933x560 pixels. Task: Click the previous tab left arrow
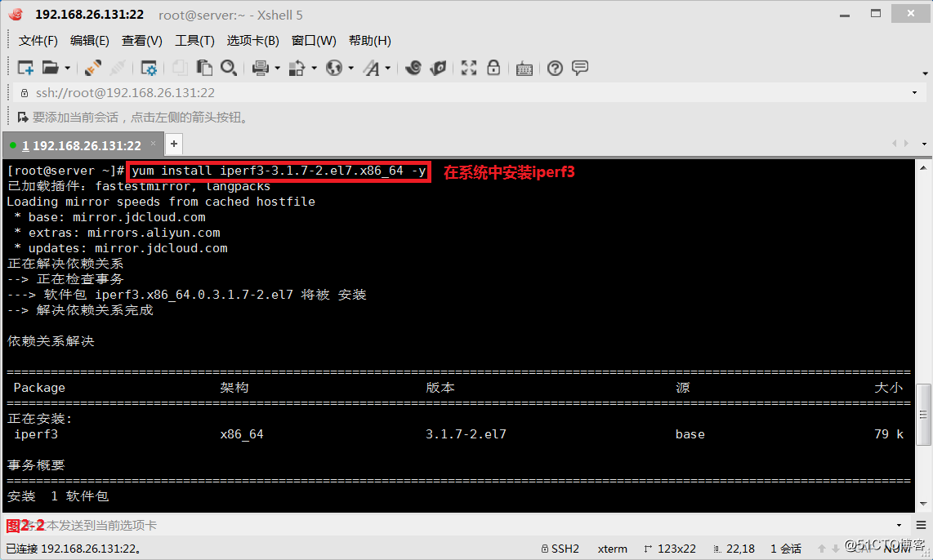pyautogui.click(x=894, y=144)
